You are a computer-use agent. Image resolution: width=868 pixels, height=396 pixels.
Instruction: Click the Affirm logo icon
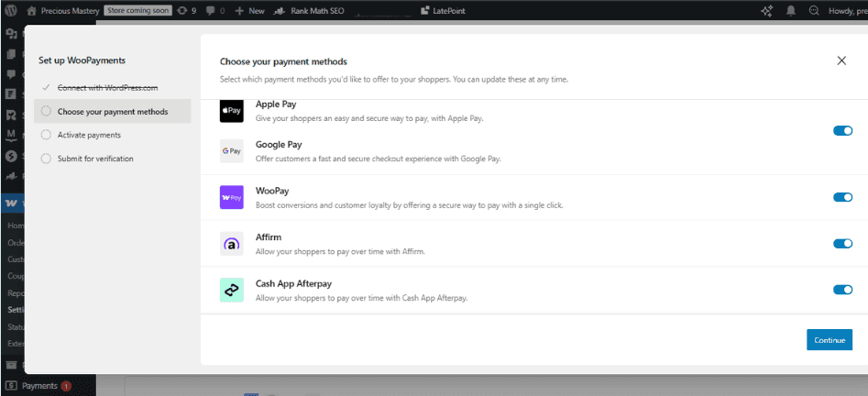[231, 244]
